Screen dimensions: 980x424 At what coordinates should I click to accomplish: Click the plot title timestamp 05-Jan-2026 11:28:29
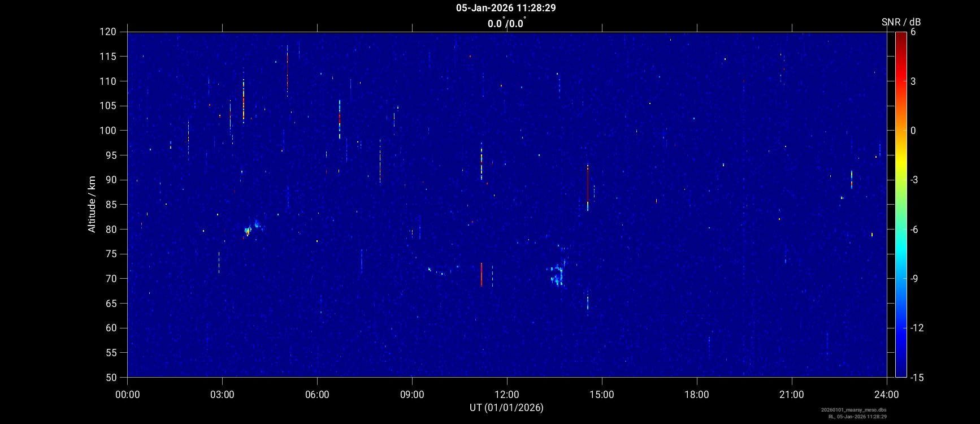pos(506,8)
